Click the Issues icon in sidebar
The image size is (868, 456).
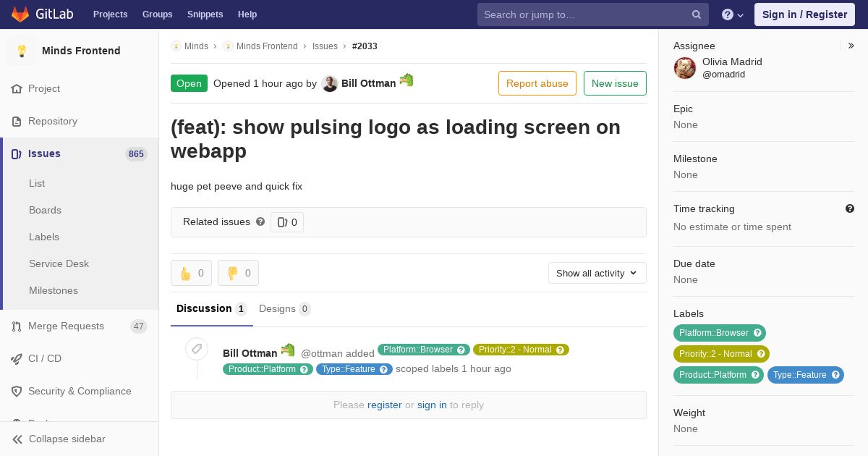tap(17, 154)
